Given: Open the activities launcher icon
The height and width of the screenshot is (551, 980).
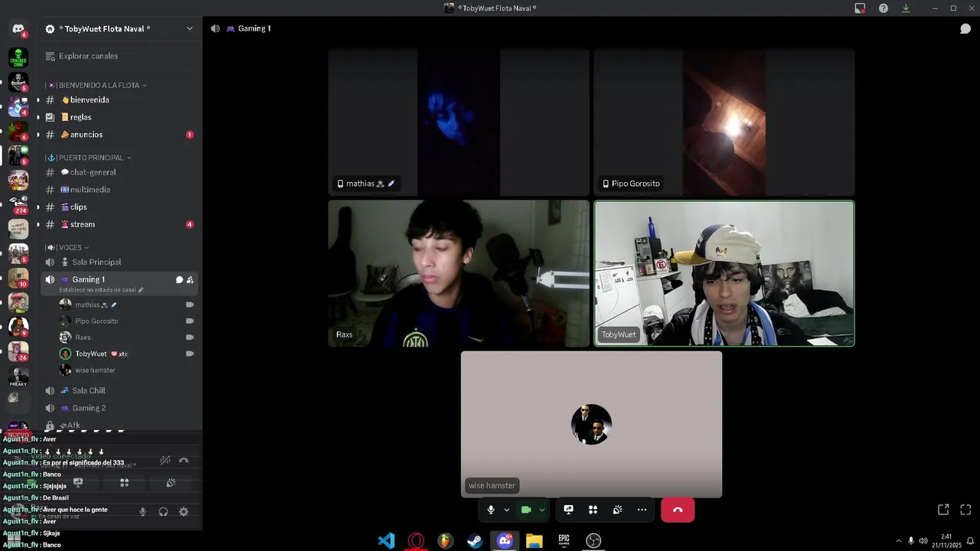Looking at the screenshot, I should pos(593,510).
